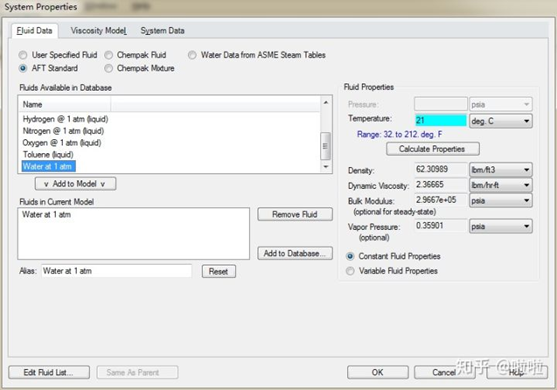Expand the vapor pressure psia unit dropdown

pos(501,226)
